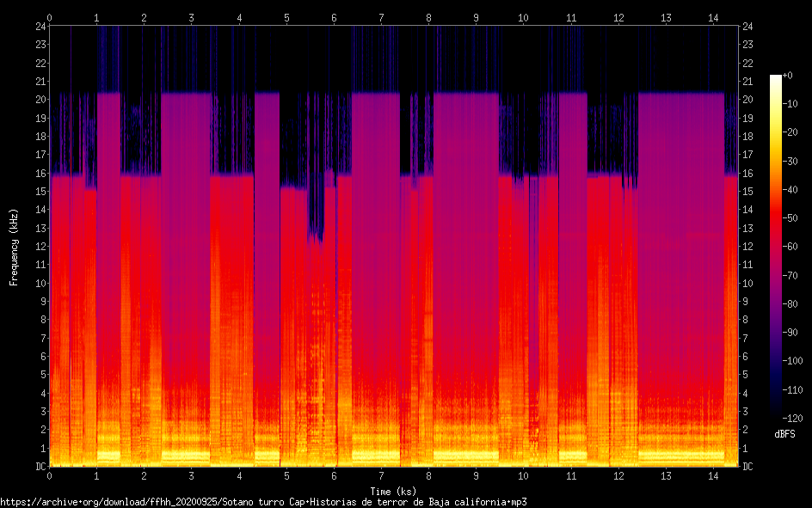Click the '-110' value on the color scale
The height and width of the screenshot is (508, 812).
pyautogui.click(x=792, y=390)
